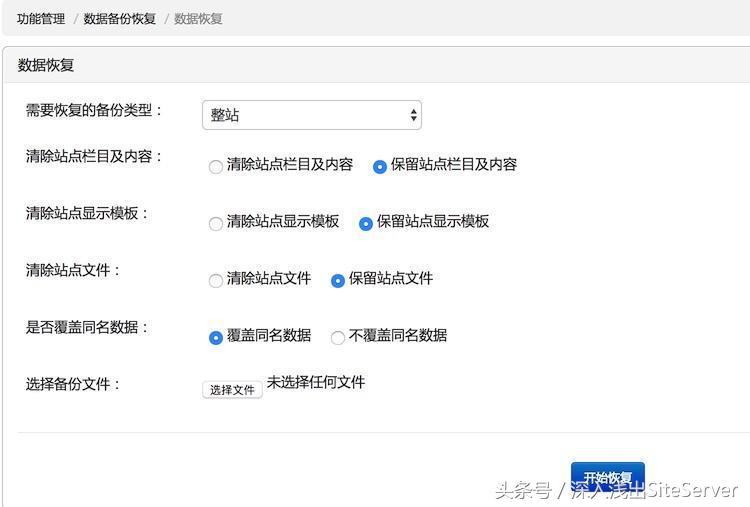Pick the 保留站点文件 radio option
The height and width of the screenshot is (507, 750).
[338, 280]
